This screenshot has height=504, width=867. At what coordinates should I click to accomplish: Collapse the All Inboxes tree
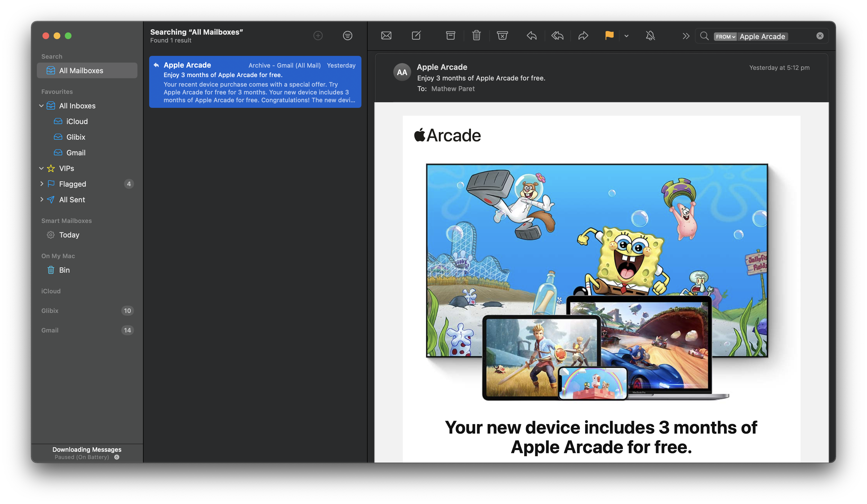(41, 106)
